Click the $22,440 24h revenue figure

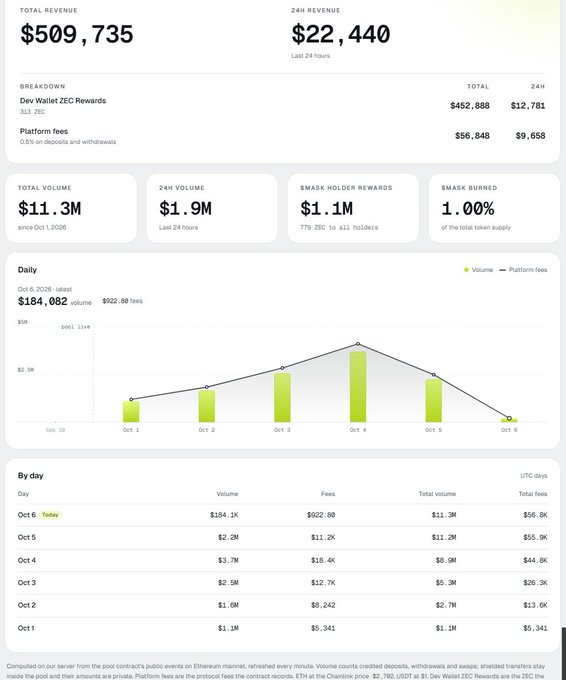click(x=340, y=34)
